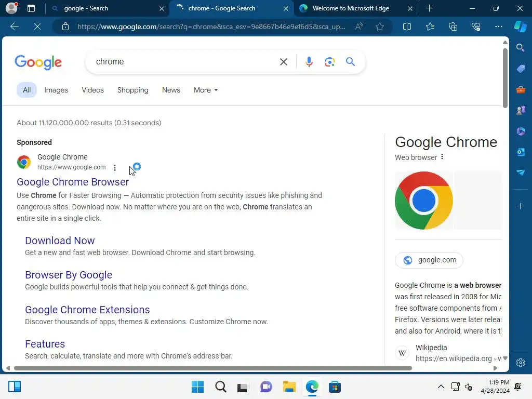Select the All results filter
The width and height of the screenshot is (532, 399).
tap(27, 90)
